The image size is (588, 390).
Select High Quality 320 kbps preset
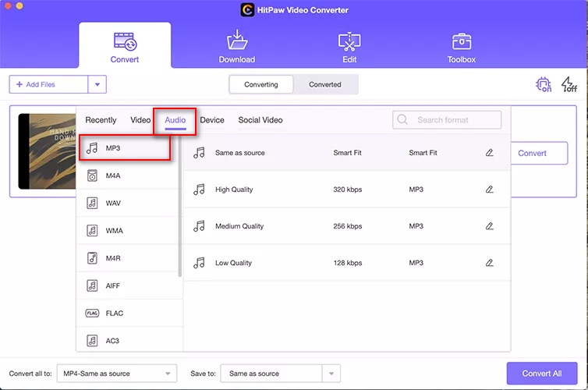click(347, 190)
